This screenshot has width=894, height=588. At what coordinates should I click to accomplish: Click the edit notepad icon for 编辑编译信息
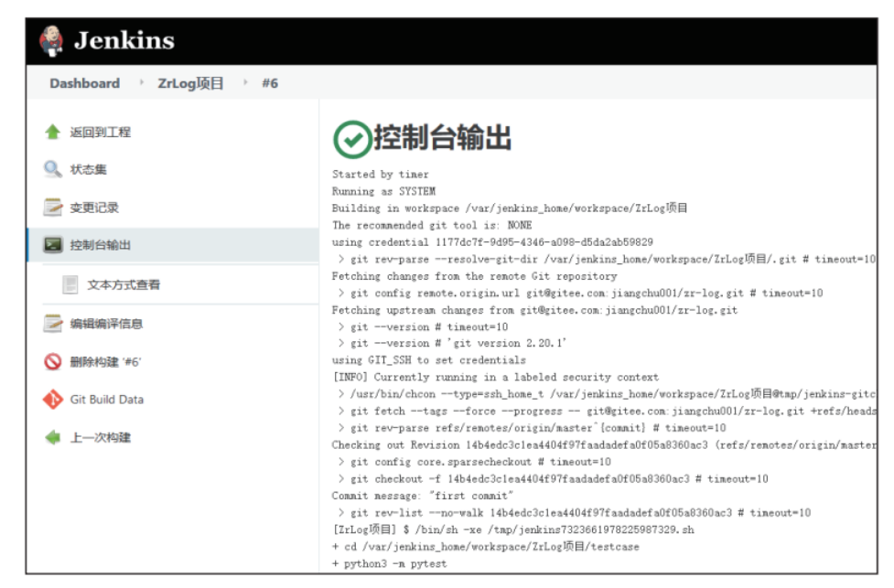[x=52, y=324]
